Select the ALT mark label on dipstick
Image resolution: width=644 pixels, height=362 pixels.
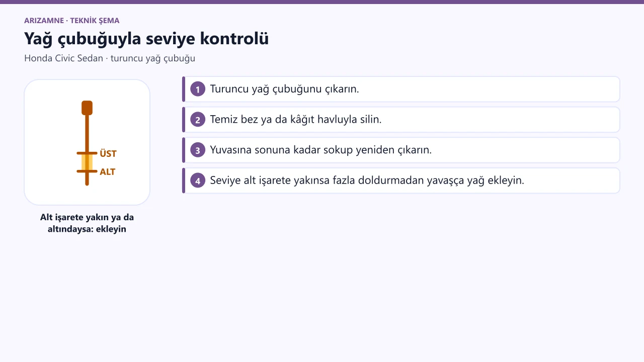tap(108, 171)
